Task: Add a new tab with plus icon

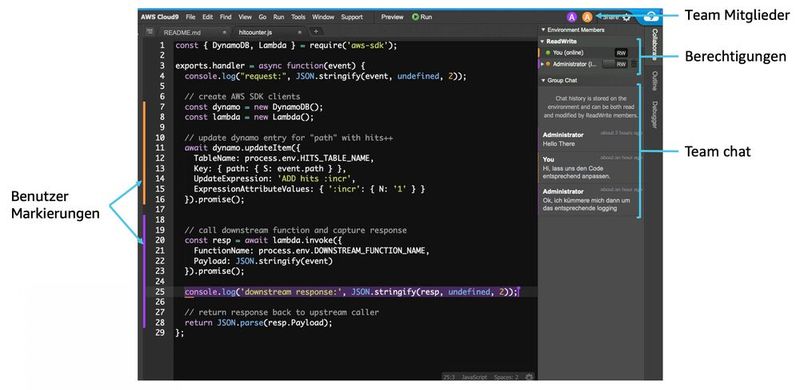Action: pyautogui.click(x=316, y=32)
